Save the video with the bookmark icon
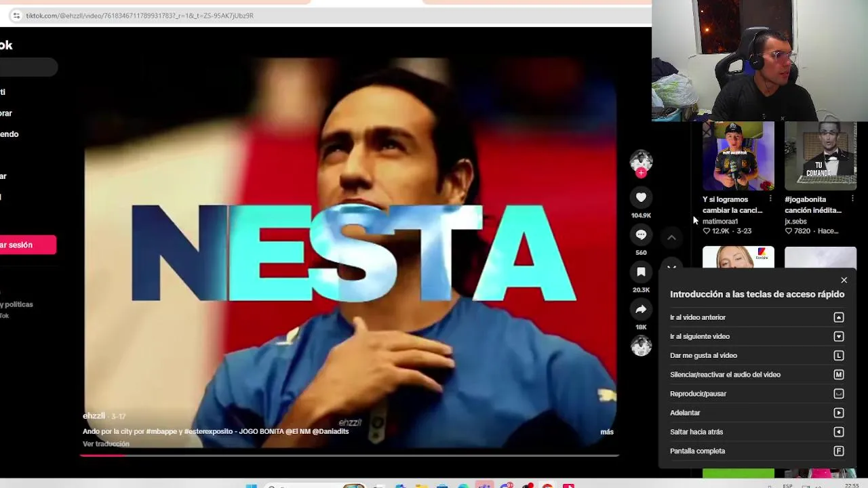The height and width of the screenshot is (488, 868). pos(641,272)
